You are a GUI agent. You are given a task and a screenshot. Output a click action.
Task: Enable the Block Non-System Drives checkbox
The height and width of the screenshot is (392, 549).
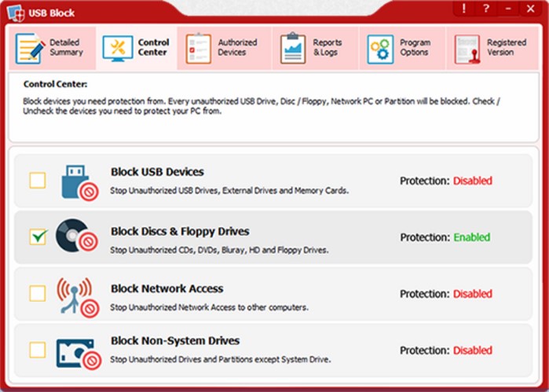38,350
